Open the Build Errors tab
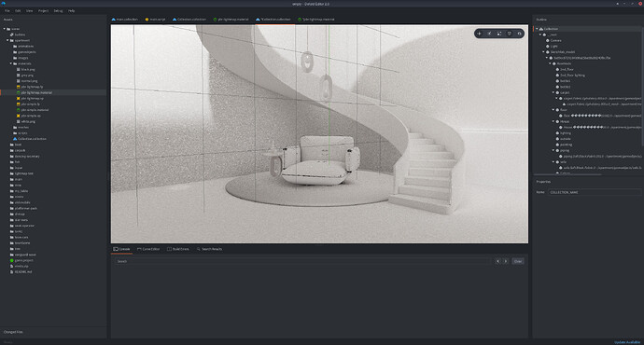Viewport: 644px width, 345px height. pyautogui.click(x=178, y=249)
